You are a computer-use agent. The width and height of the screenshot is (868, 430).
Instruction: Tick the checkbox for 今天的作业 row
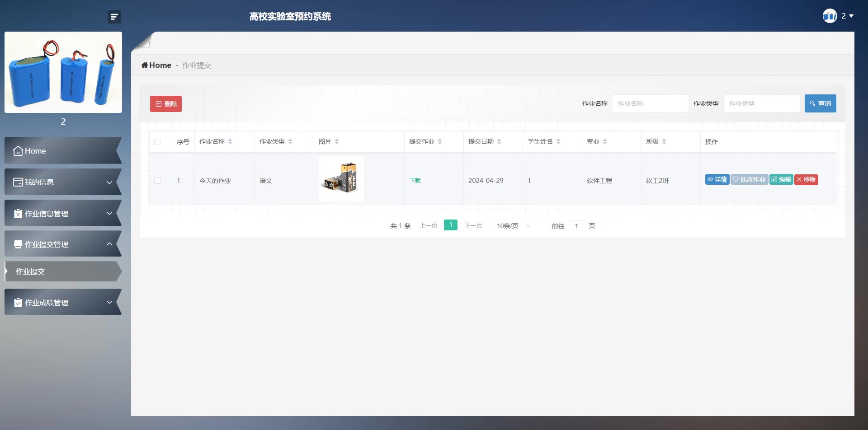[x=157, y=181]
